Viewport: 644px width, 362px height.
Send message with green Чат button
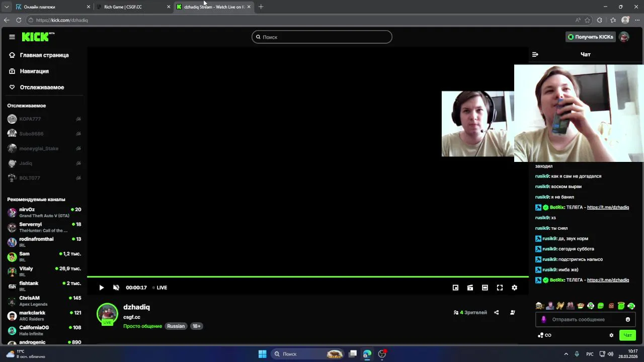(x=628, y=335)
